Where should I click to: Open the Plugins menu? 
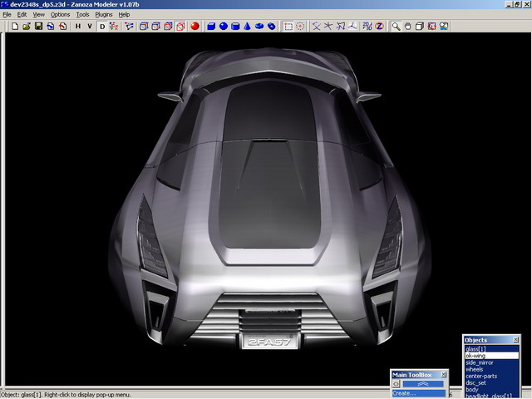click(104, 14)
